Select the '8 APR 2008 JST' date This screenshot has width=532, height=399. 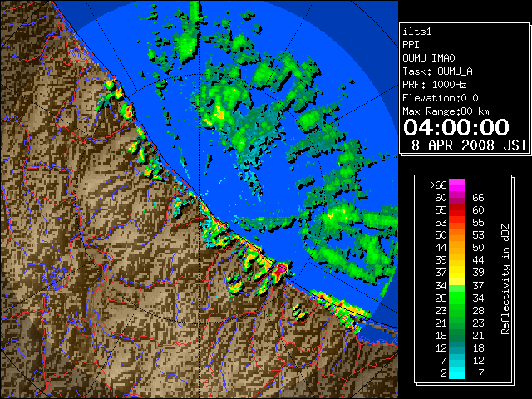469,145
